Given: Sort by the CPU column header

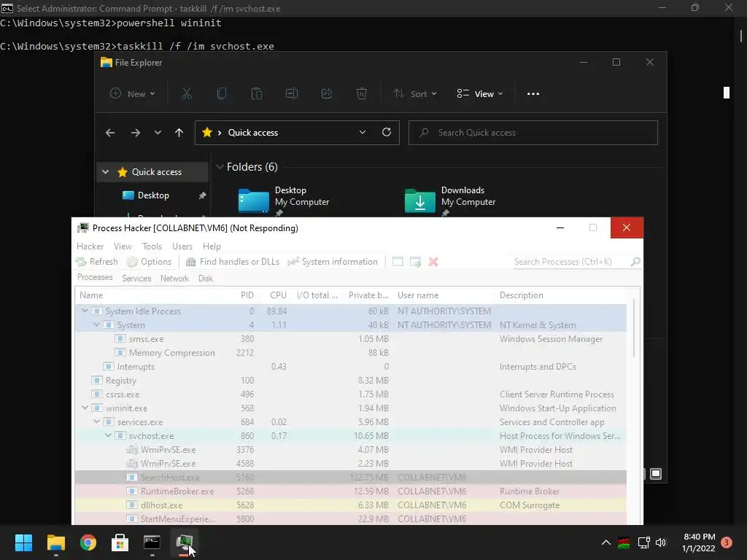Looking at the screenshot, I should click(276, 295).
